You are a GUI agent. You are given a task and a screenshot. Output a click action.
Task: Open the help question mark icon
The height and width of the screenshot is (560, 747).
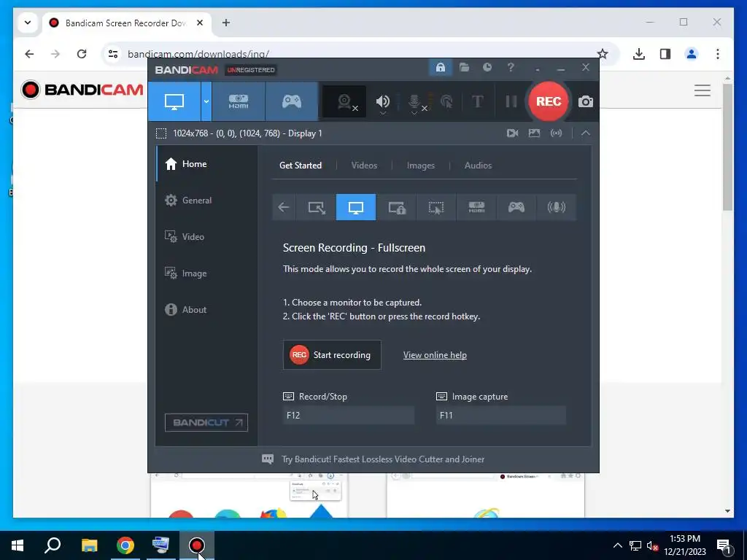click(x=510, y=67)
